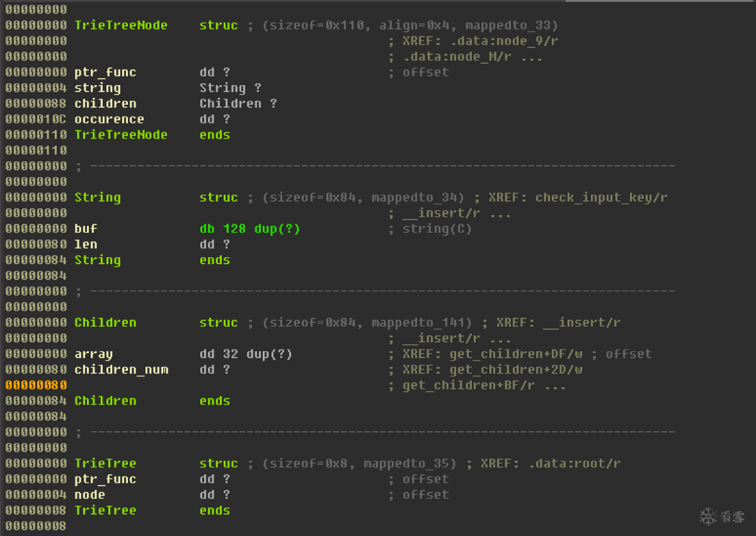Collapse the String struc declaration line

click(x=98, y=197)
